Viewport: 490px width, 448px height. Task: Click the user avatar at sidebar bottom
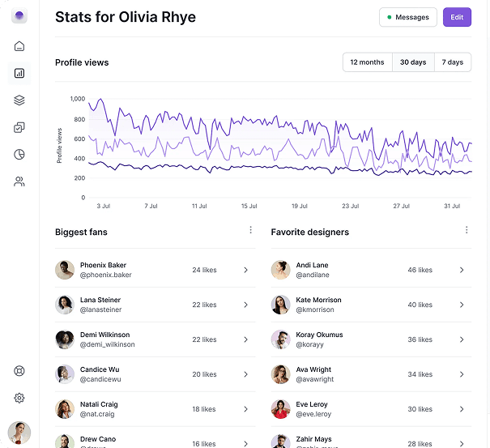tap(19, 433)
